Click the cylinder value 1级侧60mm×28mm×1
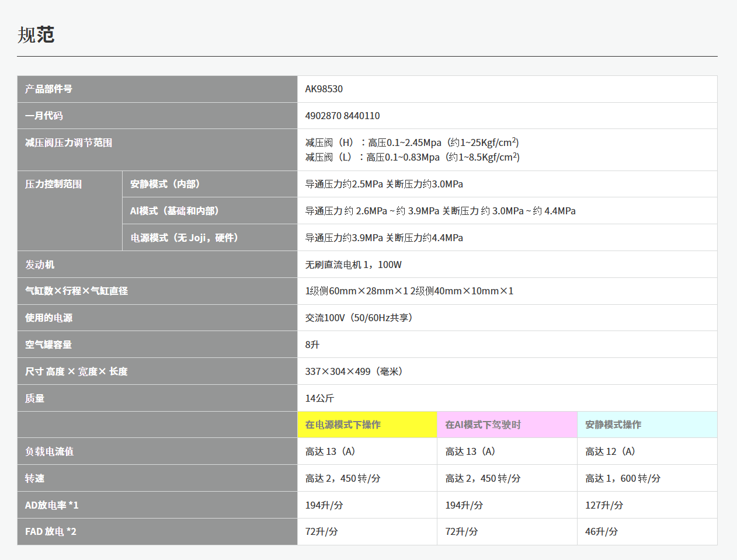Screen dimensions: 737x560 356,291
